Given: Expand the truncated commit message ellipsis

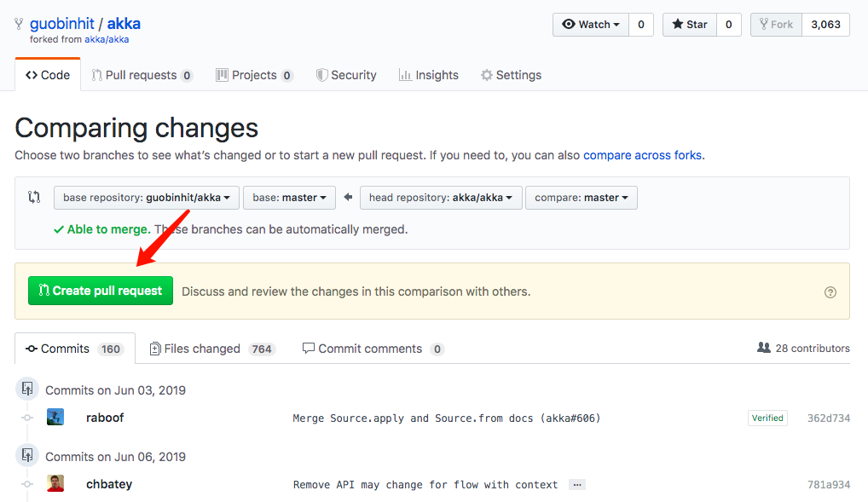Looking at the screenshot, I should pyautogui.click(x=576, y=483).
